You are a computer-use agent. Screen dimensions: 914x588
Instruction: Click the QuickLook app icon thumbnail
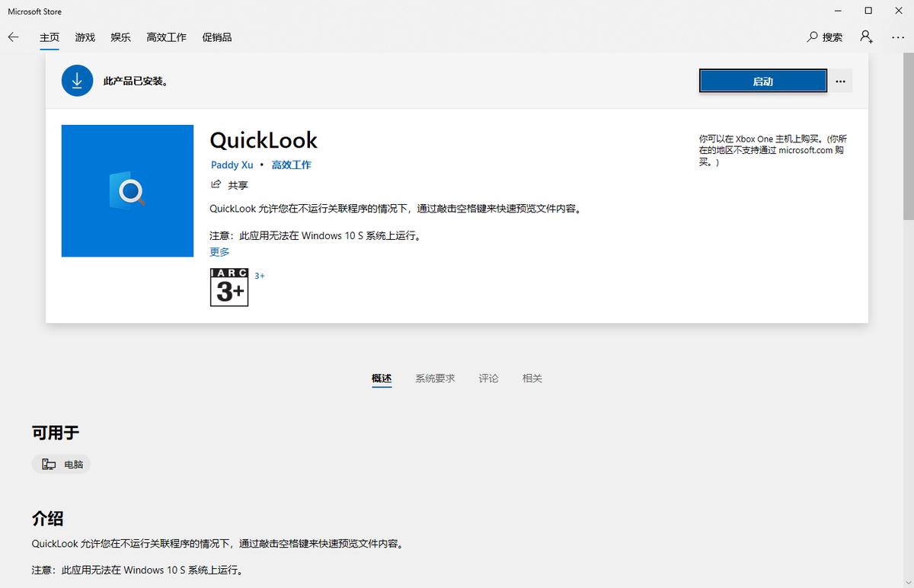tap(127, 190)
